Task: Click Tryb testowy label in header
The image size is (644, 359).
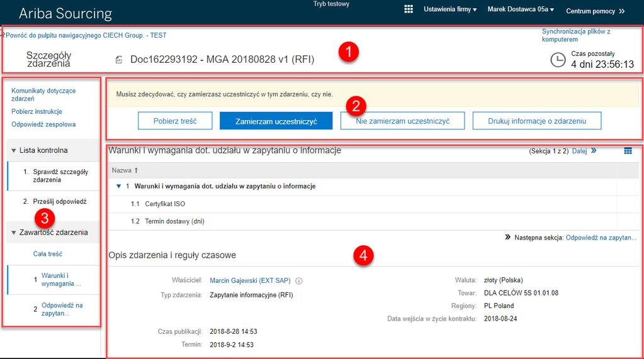Action: click(331, 4)
